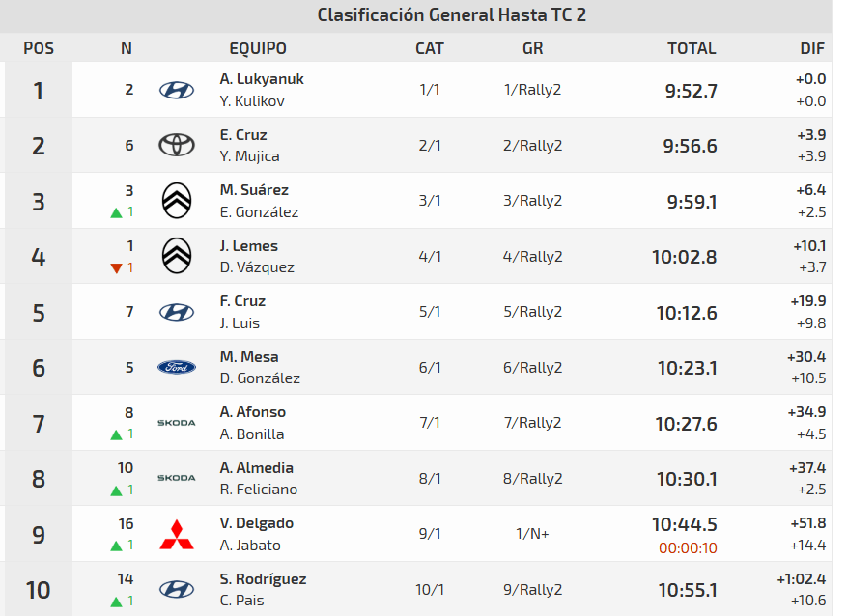Screen dimensions: 847x616
Task: Click Toyota logo in E. Cruz row
Action: pyautogui.click(x=176, y=146)
